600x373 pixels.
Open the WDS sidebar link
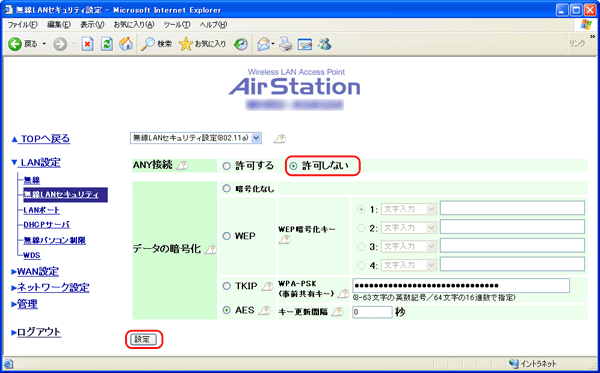(x=32, y=255)
